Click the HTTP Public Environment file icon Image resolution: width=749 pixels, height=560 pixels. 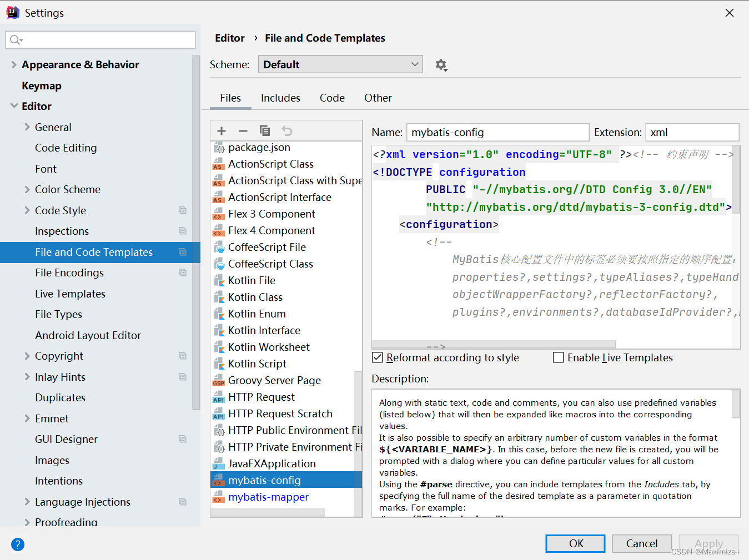click(x=219, y=431)
